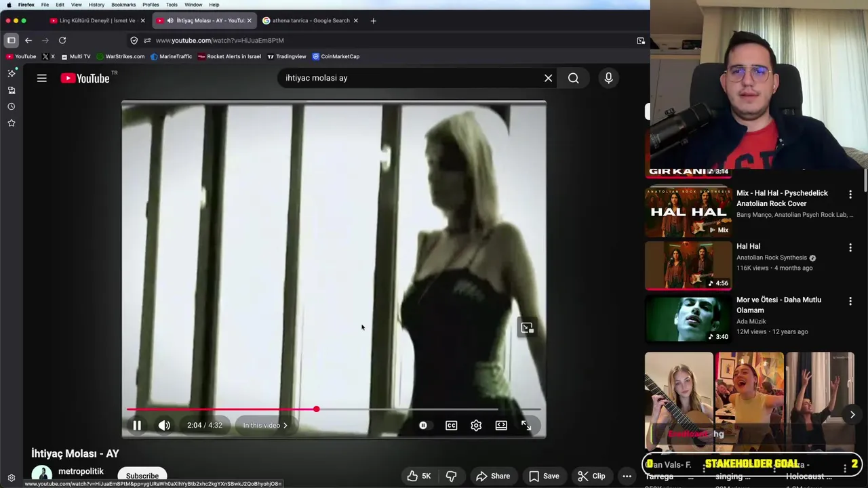Open tracking protection shield icon
Screen dimensions: 868x488
click(134, 41)
